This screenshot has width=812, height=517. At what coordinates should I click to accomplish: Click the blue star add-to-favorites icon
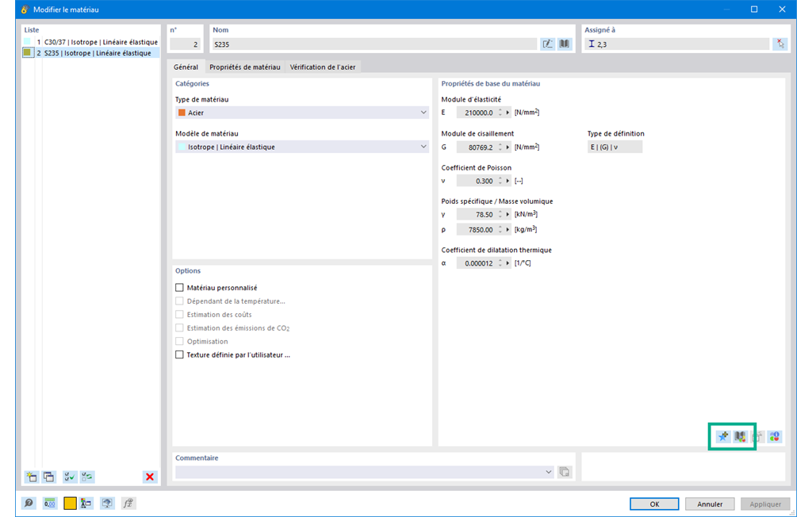tap(723, 437)
